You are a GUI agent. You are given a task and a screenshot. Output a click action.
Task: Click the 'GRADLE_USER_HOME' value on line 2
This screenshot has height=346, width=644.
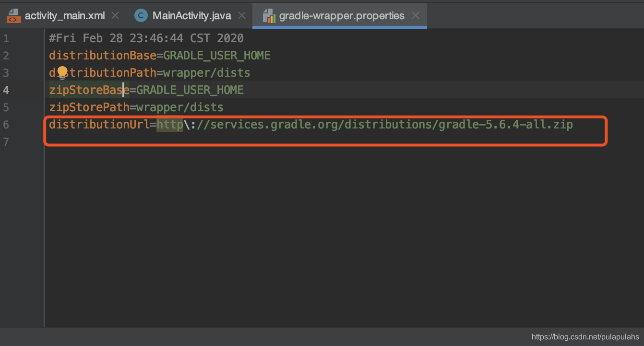pos(217,56)
